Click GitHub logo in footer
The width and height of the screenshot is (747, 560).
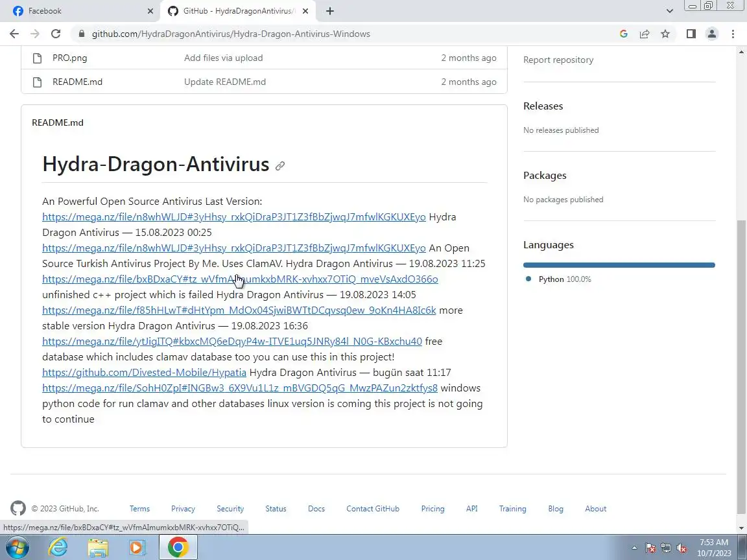(x=18, y=508)
